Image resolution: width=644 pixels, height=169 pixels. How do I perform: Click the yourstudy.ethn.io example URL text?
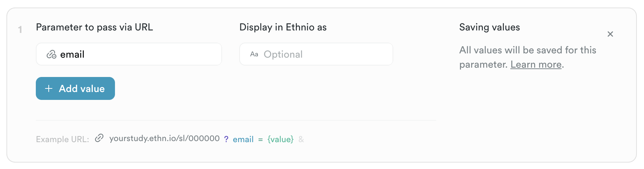click(x=164, y=139)
